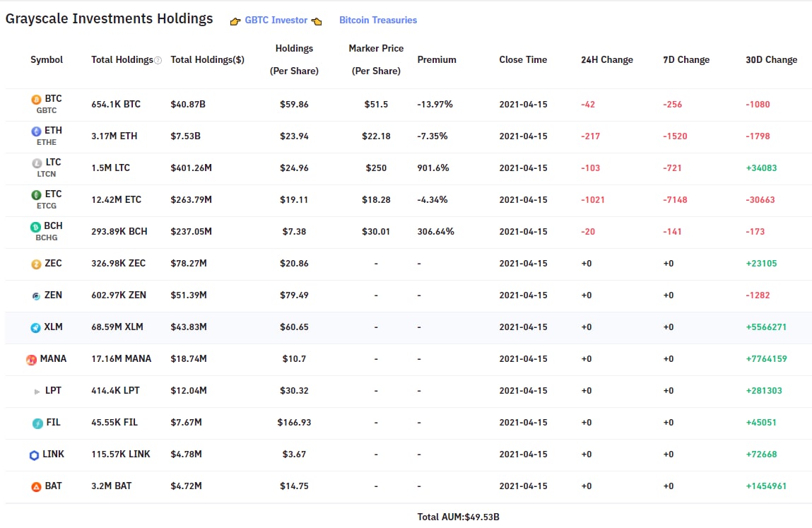
Task: Click the Bitcoin Cash BCH icon
Action: [36, 227]
